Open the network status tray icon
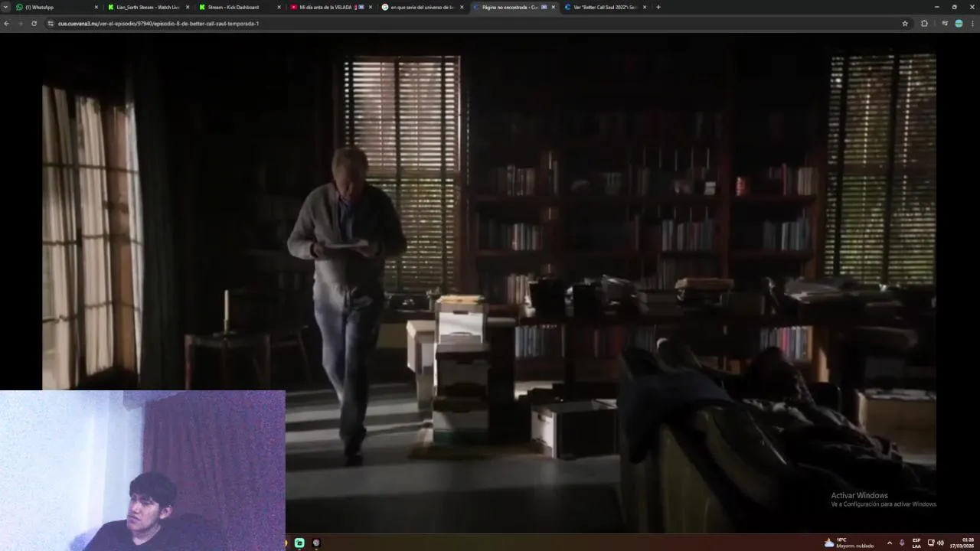 [x=931, y=543]
